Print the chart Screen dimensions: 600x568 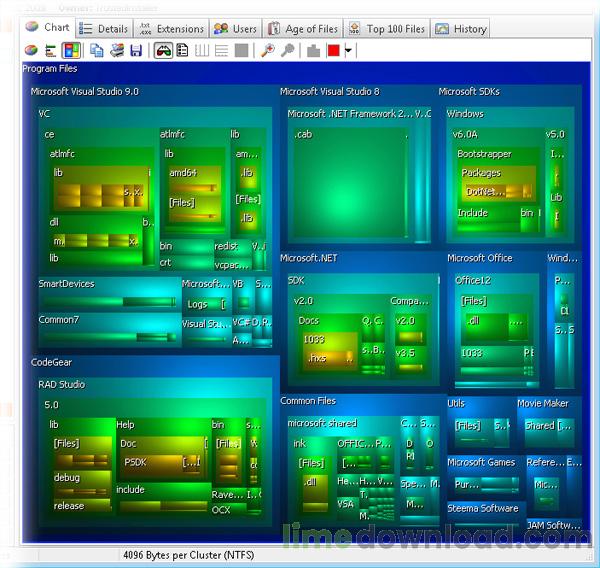point(117,50)
